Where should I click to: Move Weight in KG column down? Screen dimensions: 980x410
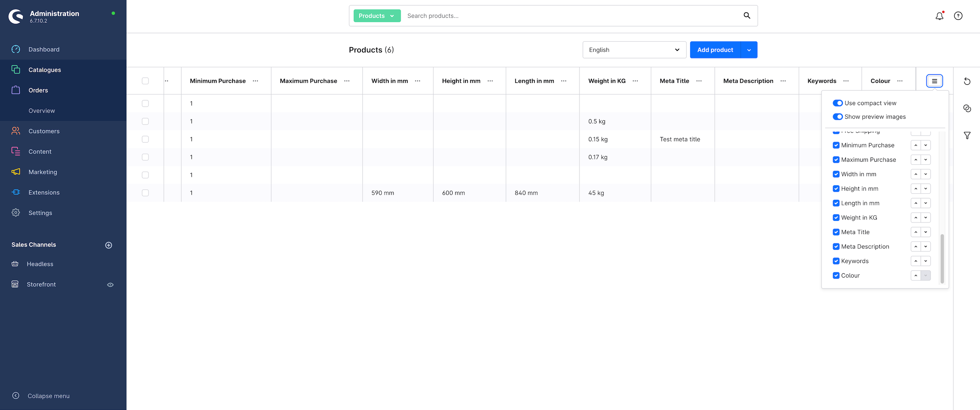[x=926, y=218]
